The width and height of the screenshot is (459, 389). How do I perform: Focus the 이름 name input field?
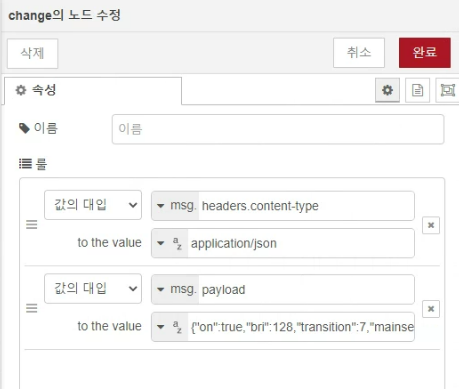click(x=278, y=129)
